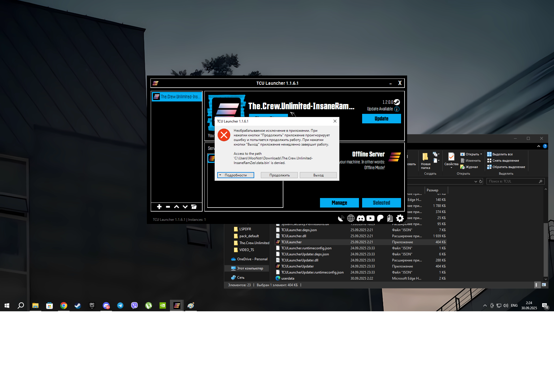This screenshot has height=392, width=554.
Task: Open the help book icon
Action: point(390,218)
